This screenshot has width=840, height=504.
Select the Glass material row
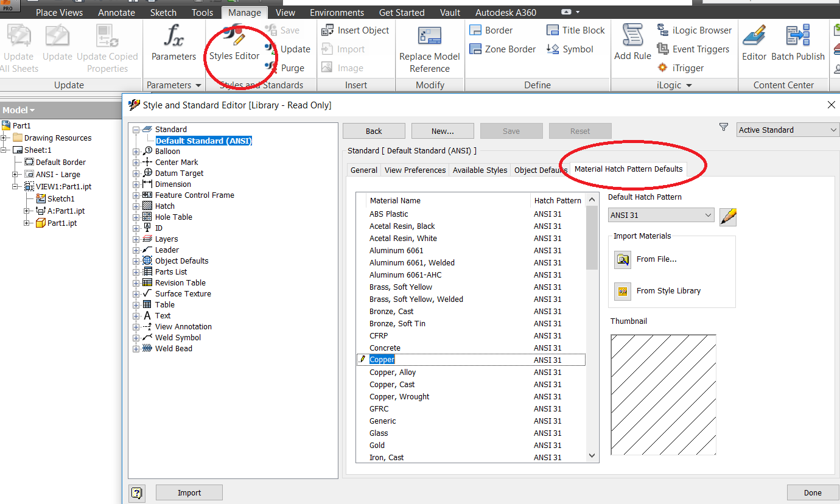pos(471,433)
